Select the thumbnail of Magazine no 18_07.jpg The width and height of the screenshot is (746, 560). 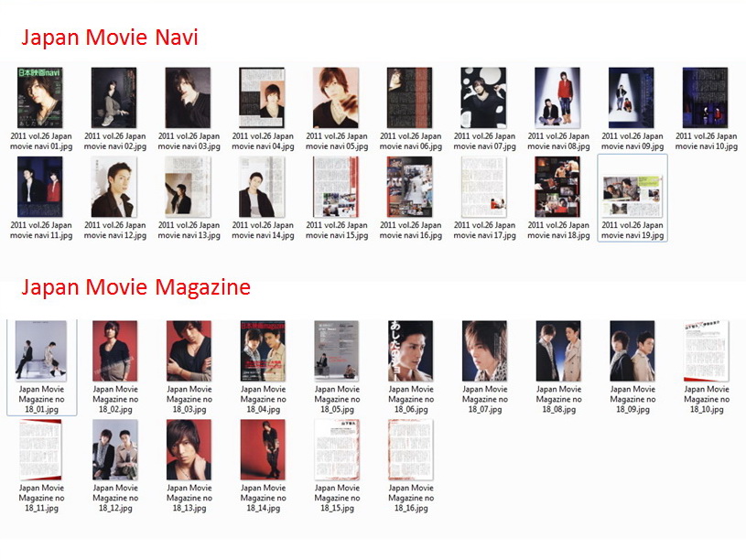485,350
